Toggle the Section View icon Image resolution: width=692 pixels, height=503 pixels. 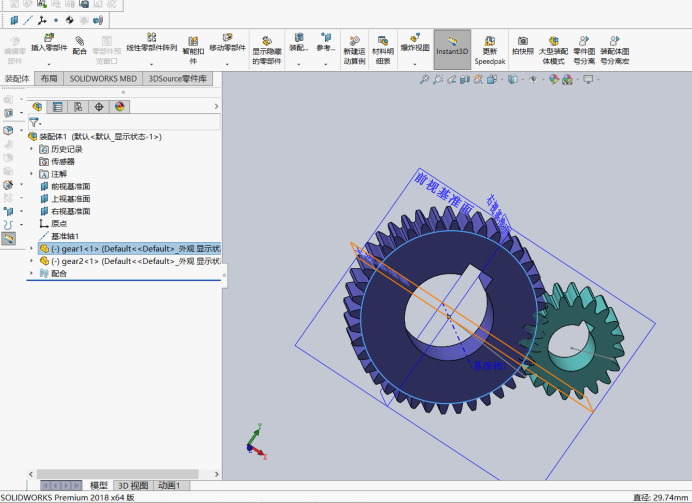[x=465, y=79]
